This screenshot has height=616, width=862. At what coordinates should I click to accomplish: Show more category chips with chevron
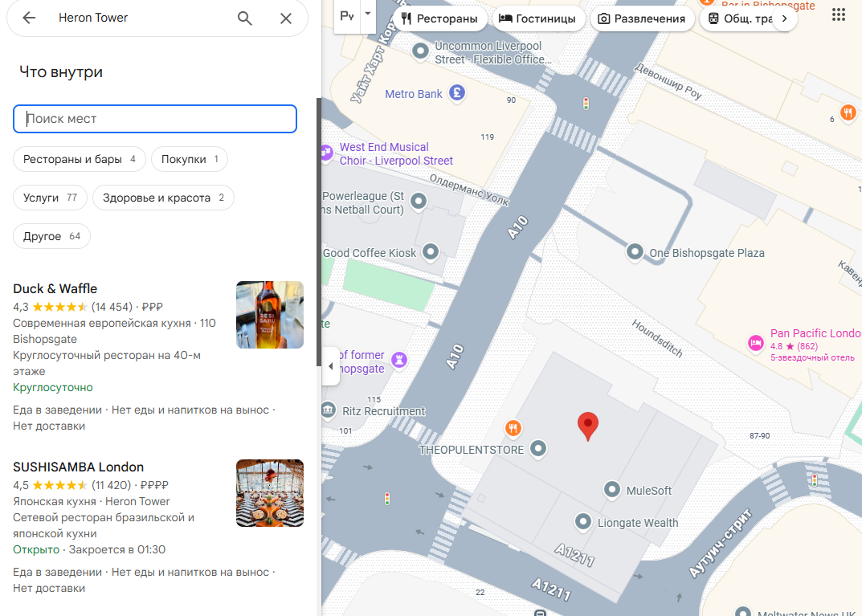(x=785, y=18)
